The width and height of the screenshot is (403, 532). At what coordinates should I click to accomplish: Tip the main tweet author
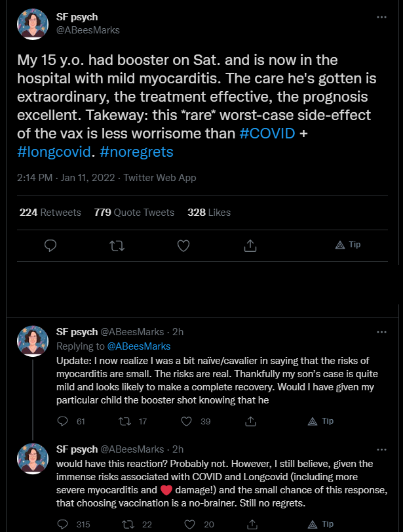point(348,245)
